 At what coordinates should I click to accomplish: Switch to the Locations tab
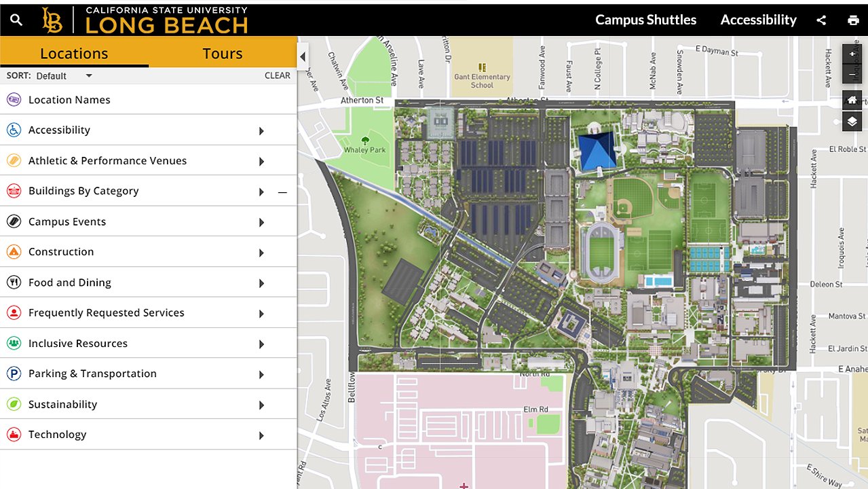pos(74,53)
